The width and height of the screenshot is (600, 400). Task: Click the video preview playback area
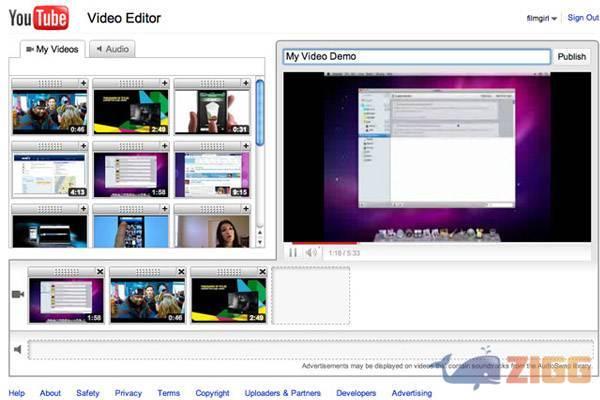[437, 157]
